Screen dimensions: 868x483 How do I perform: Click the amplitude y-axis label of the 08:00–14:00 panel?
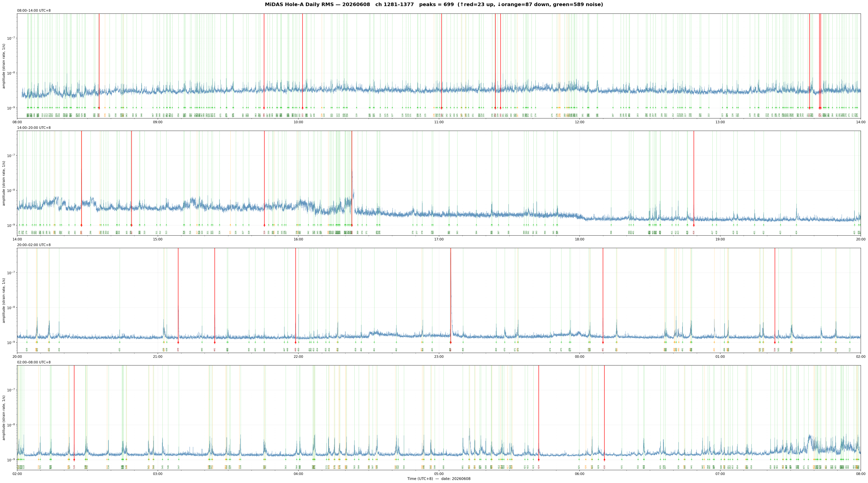(4, 66)
